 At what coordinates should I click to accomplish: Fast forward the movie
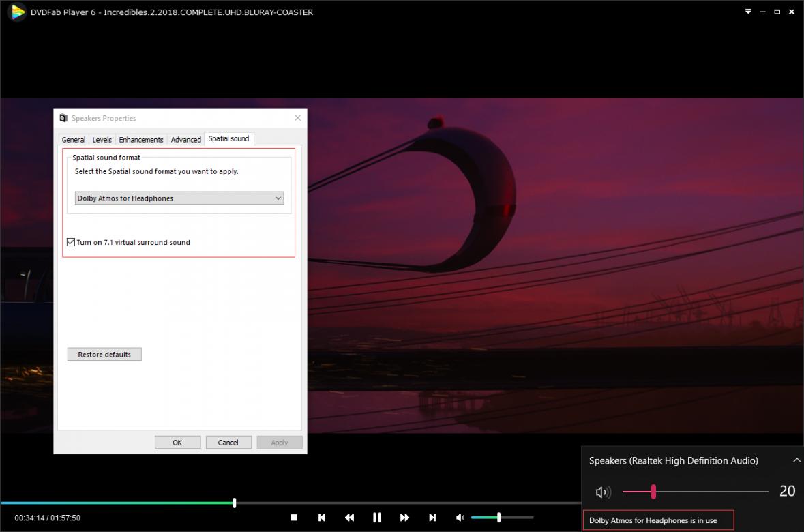(x=404, y=518)
